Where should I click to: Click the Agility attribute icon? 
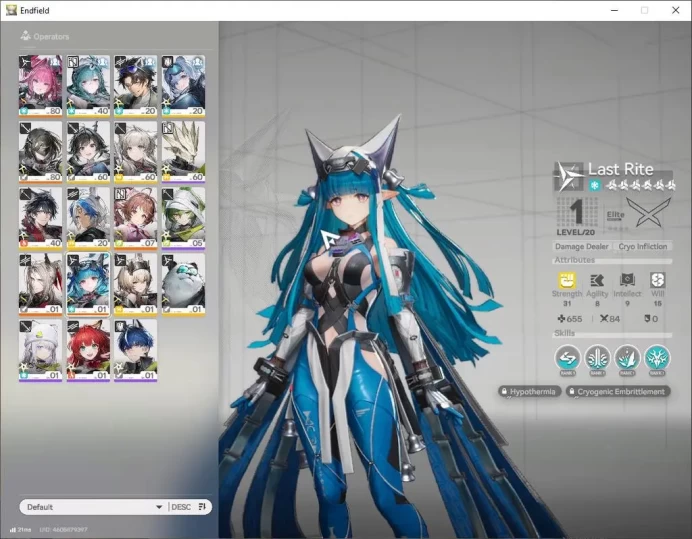point(597,280)
